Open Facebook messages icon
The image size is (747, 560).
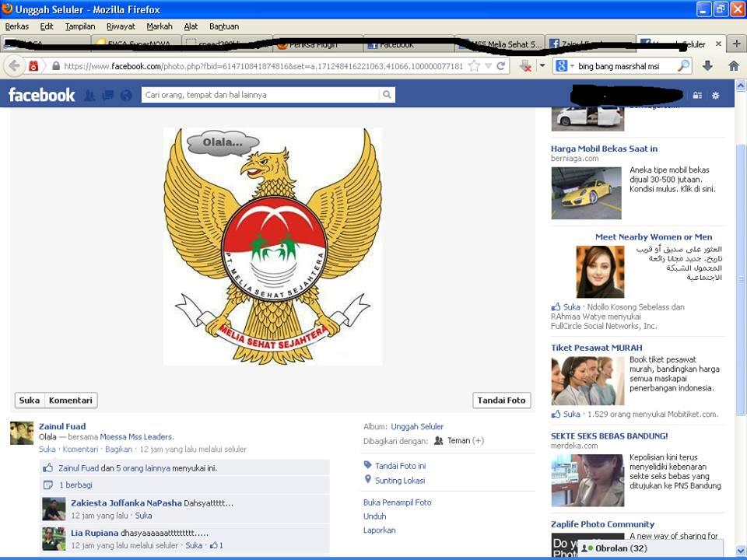[x=107, y=95]
